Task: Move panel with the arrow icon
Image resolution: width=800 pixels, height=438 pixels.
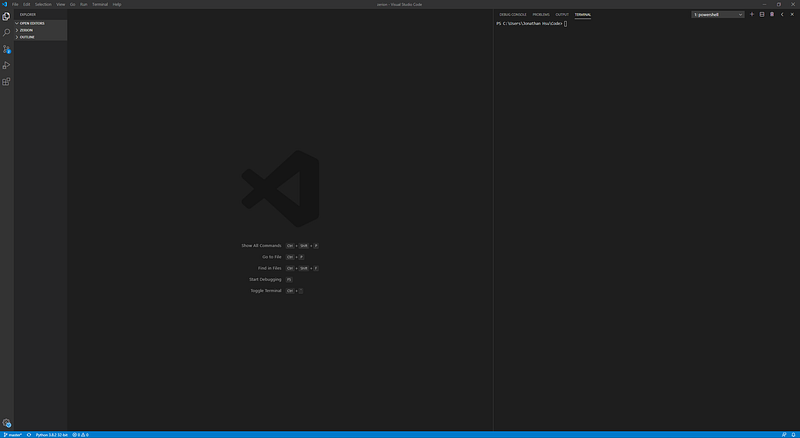Action: 782,14
